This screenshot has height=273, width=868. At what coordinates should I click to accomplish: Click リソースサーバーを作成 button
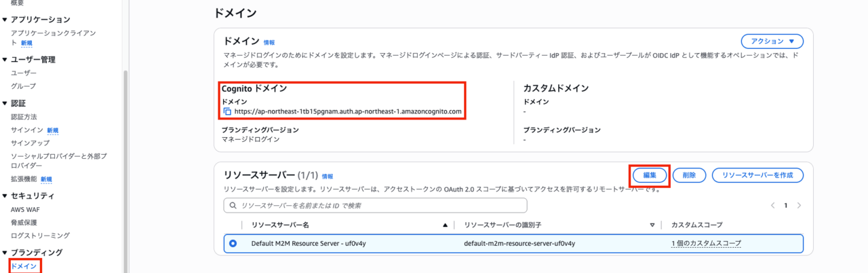[x=757, y=175]
